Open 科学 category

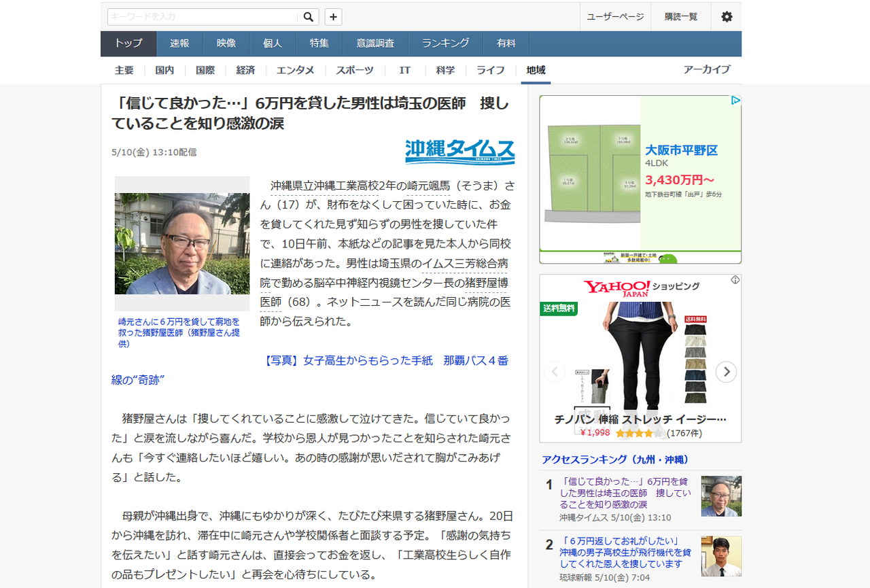[x=446, y=70]
